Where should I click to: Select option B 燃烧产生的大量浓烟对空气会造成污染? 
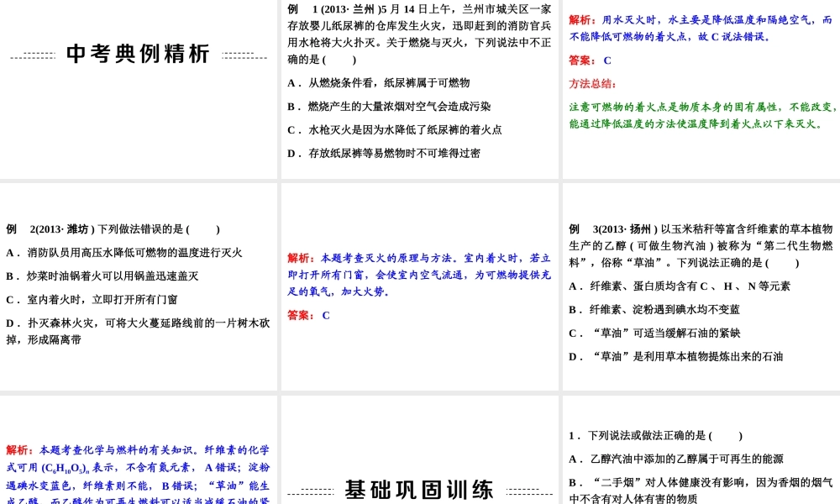pyautogui.click(x=390, y=107)
